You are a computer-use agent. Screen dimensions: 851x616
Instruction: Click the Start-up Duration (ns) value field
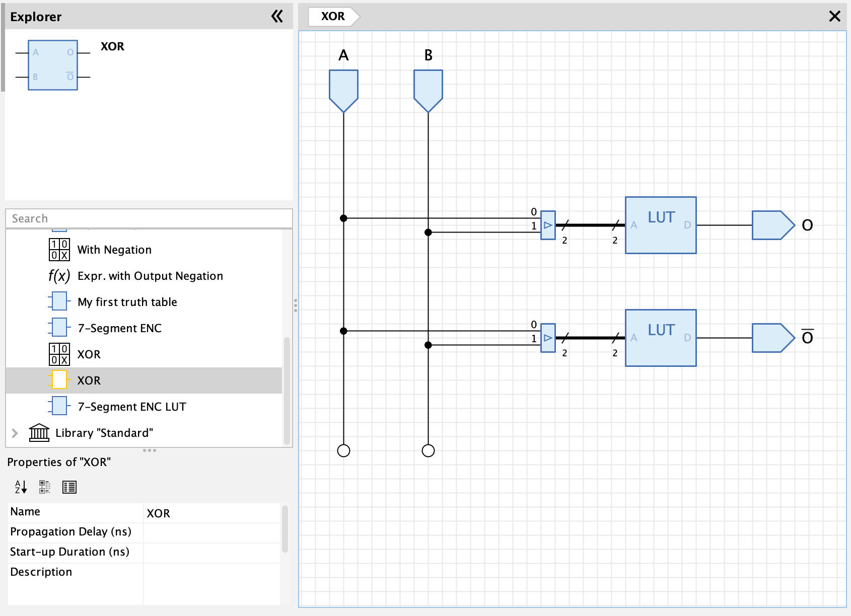211,553
